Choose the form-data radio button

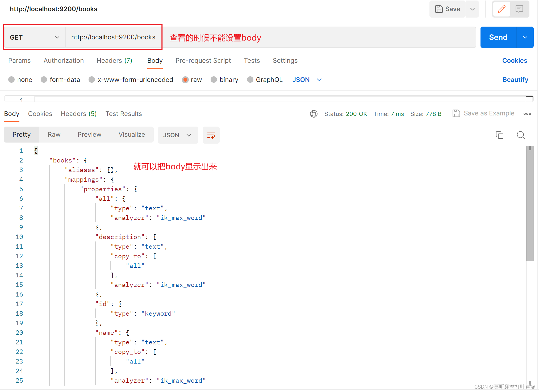pyautogui.click(x=44, y=80)
